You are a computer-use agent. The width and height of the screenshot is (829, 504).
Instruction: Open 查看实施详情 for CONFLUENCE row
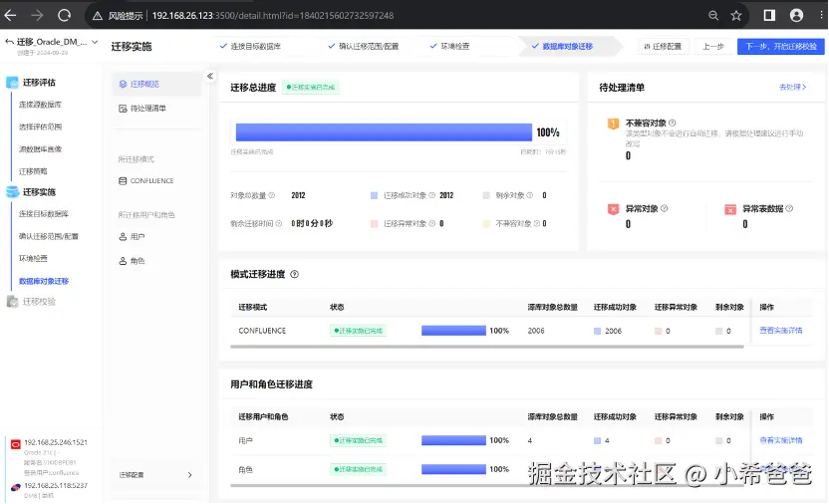click(x=781, y=331)
